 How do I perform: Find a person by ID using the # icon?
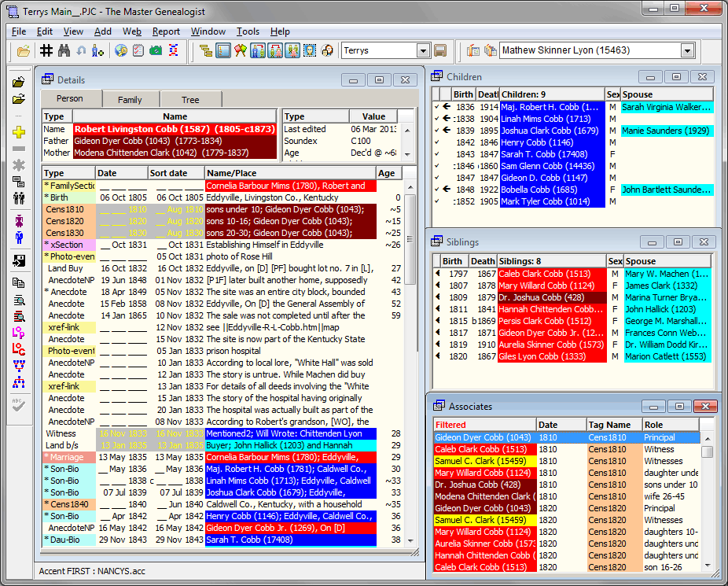[47, 52]
